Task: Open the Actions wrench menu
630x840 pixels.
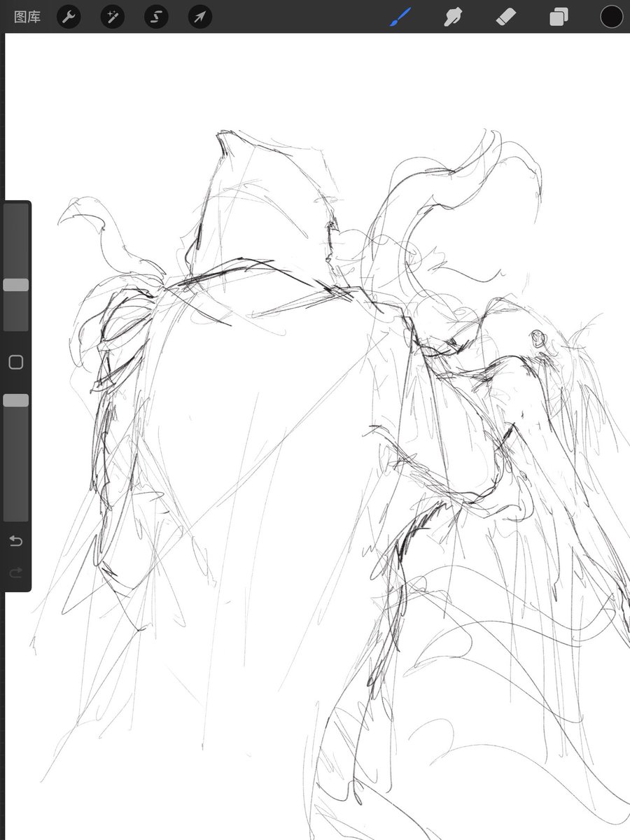Action: [69, 17]
